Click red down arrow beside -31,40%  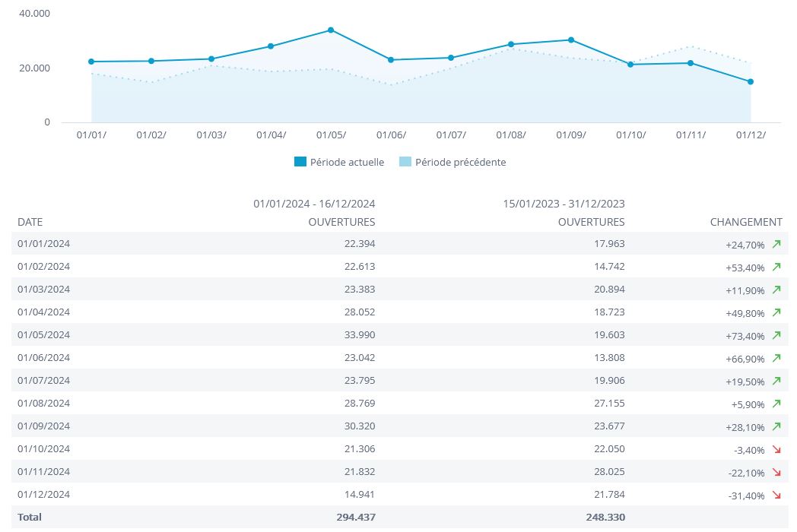click(776, 495)
